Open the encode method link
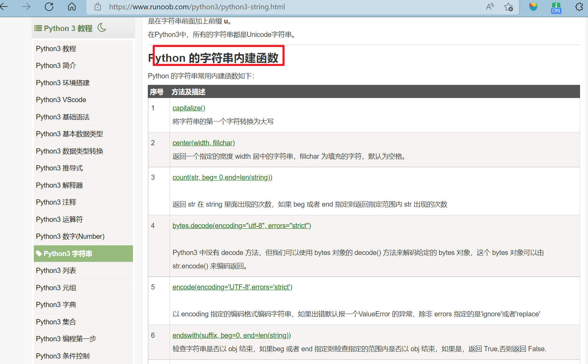Image resolution: width=588 pixels, height=364 pixels. point(232,287)
